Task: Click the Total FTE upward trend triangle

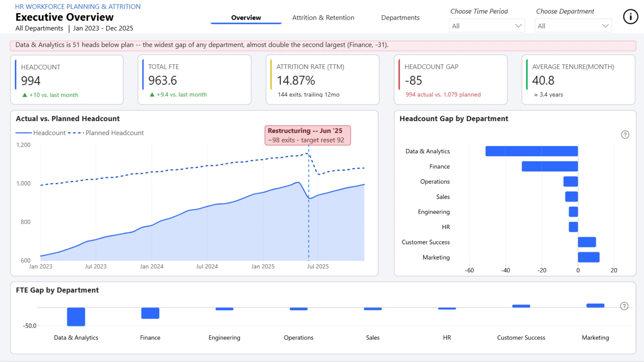Action: point(152,95)
